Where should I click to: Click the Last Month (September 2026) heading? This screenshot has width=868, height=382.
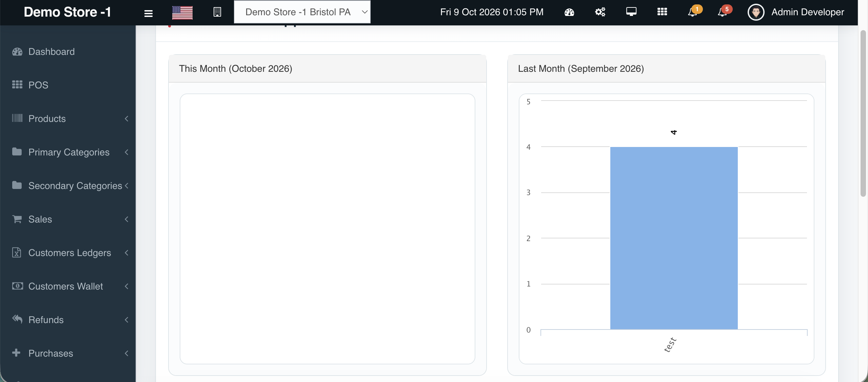pyautogui.click(x=581, y=68)
